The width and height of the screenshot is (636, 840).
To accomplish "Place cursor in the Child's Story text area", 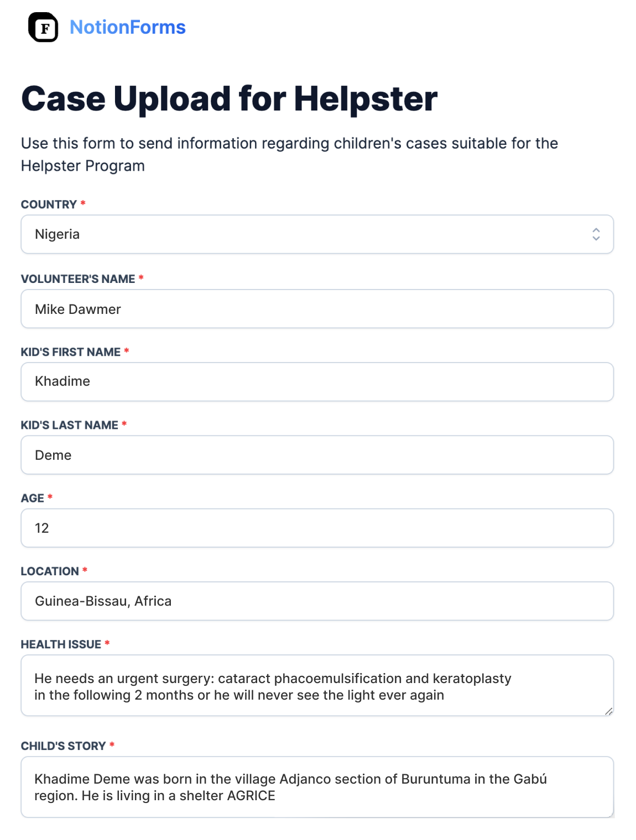I will (x=317, y=787).
